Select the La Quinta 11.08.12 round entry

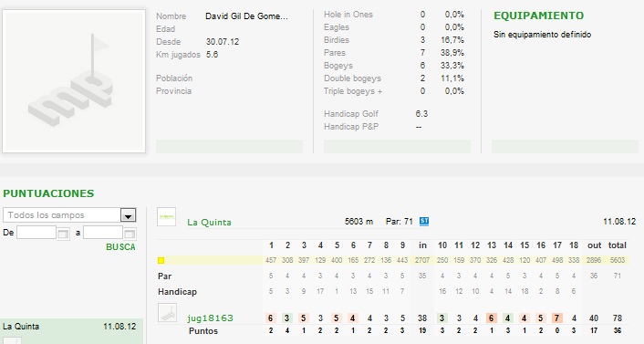[x=71, y=327]
